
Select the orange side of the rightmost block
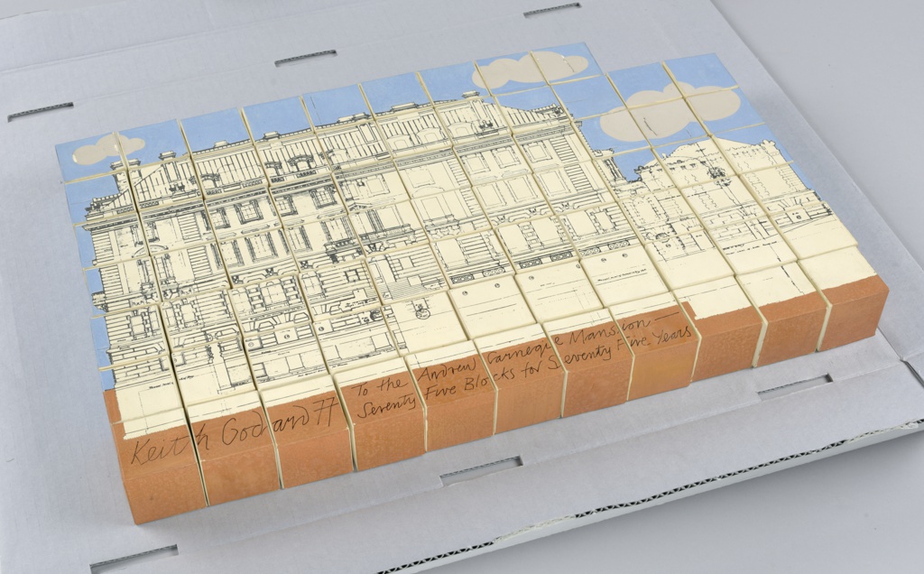point(854,311)
